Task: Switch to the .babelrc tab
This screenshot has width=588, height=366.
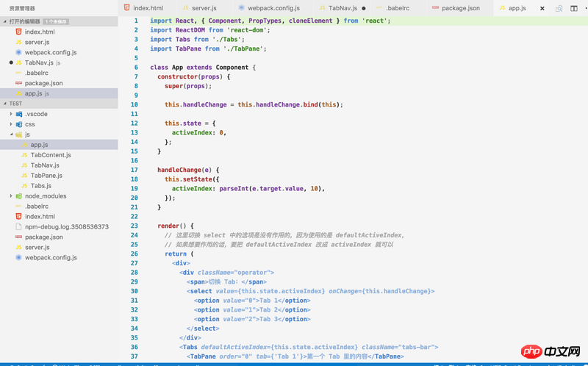Action: 398,8
